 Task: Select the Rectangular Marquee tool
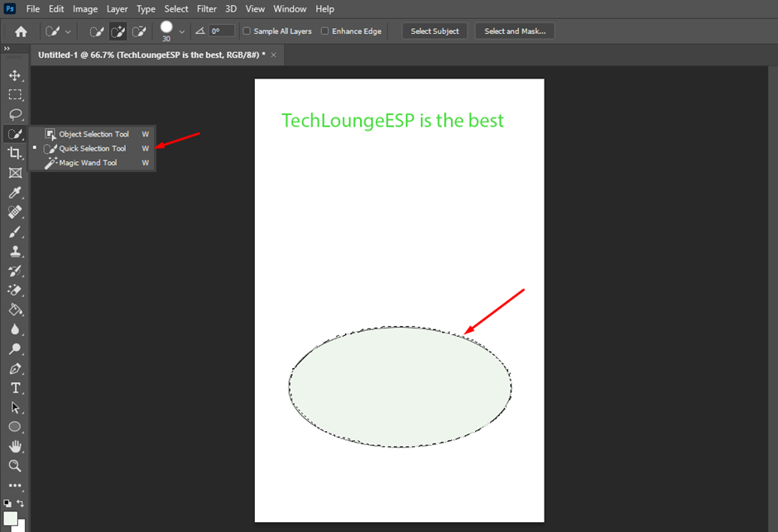(x=15, y=94)
